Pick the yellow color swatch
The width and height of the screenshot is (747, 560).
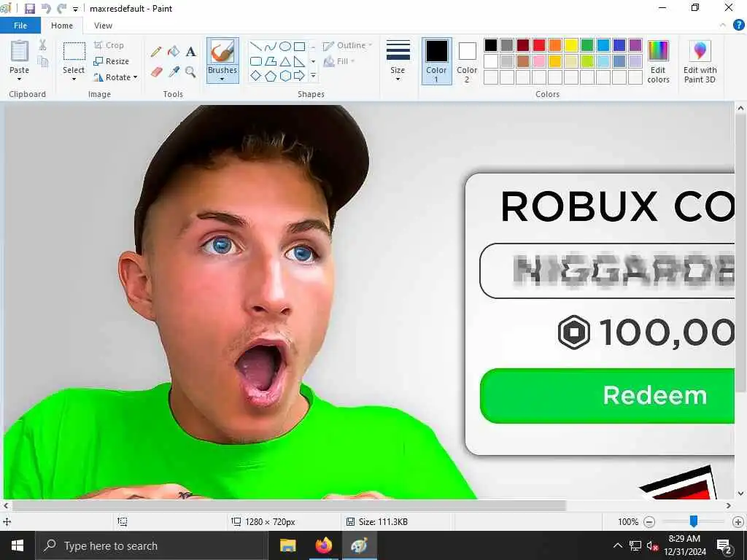571,45
